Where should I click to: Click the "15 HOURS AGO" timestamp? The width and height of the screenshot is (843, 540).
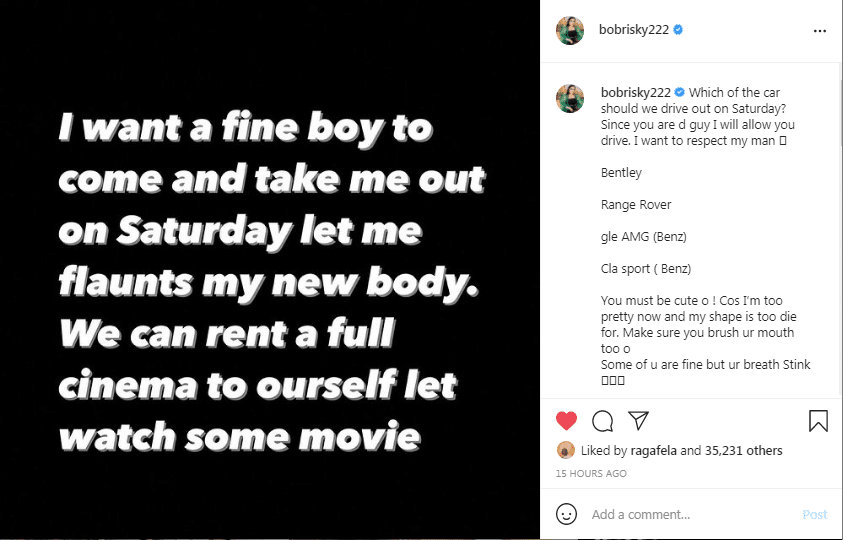[591, 473]
